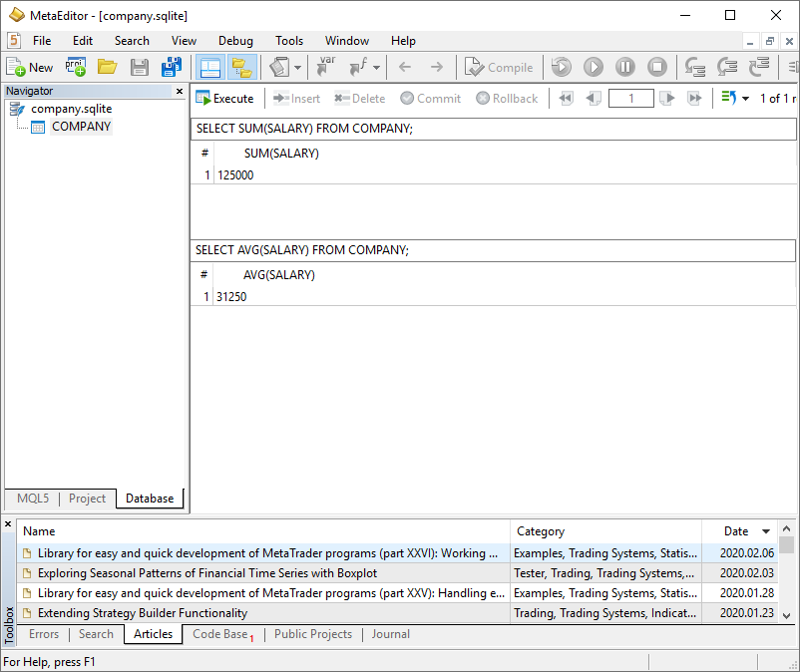This screenshot has height=672, width=800.
Task: Click the SELECT AVG(SALARY) query field
Action: pos(493,250)
